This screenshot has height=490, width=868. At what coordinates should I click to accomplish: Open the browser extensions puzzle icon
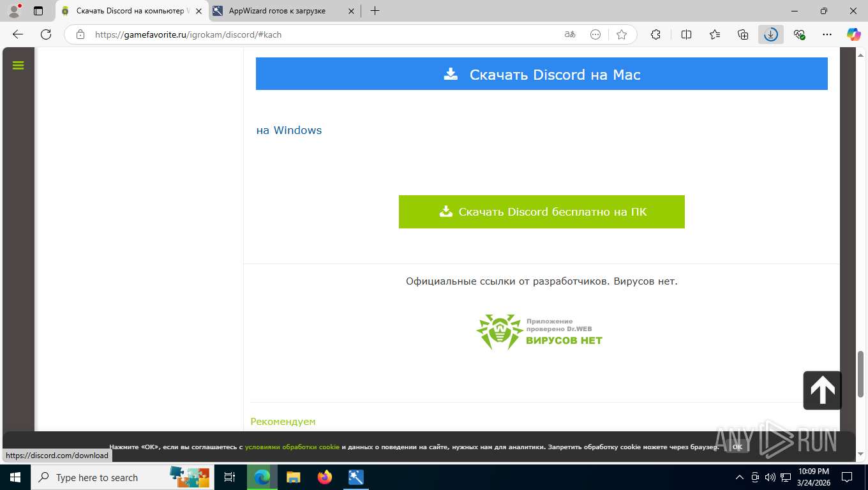pos(655,34)
